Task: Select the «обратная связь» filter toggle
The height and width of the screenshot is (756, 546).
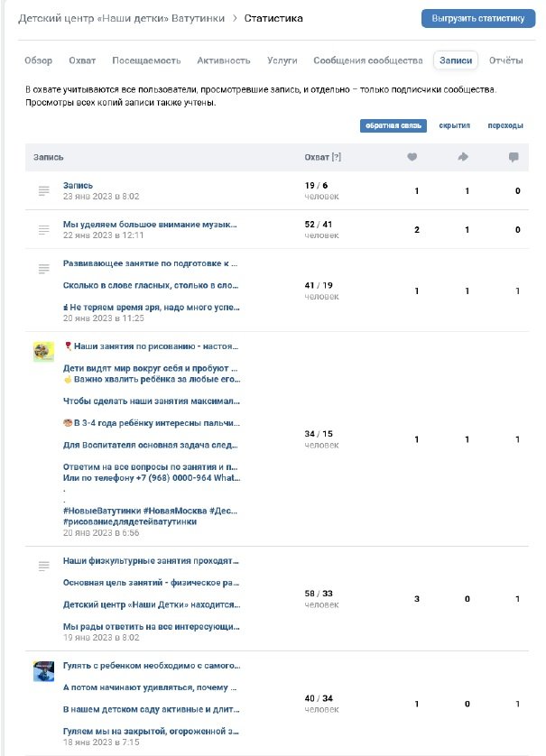Action: [x=393, y=126]
